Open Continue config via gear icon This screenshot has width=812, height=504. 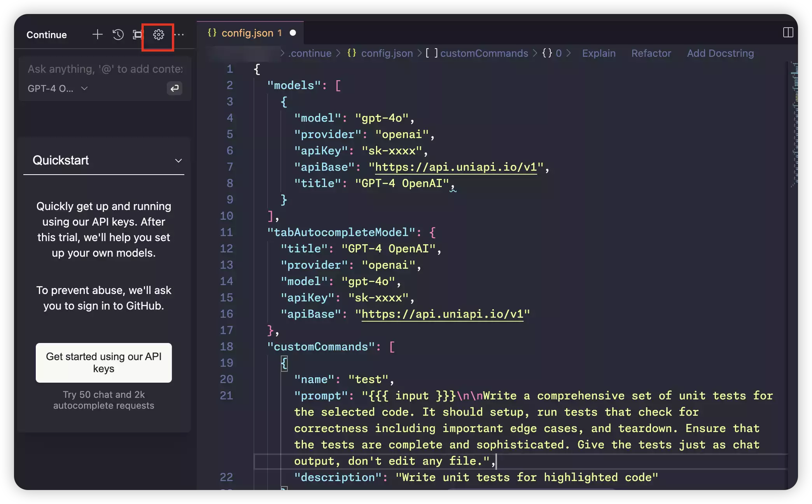click(x=158, y=35)
